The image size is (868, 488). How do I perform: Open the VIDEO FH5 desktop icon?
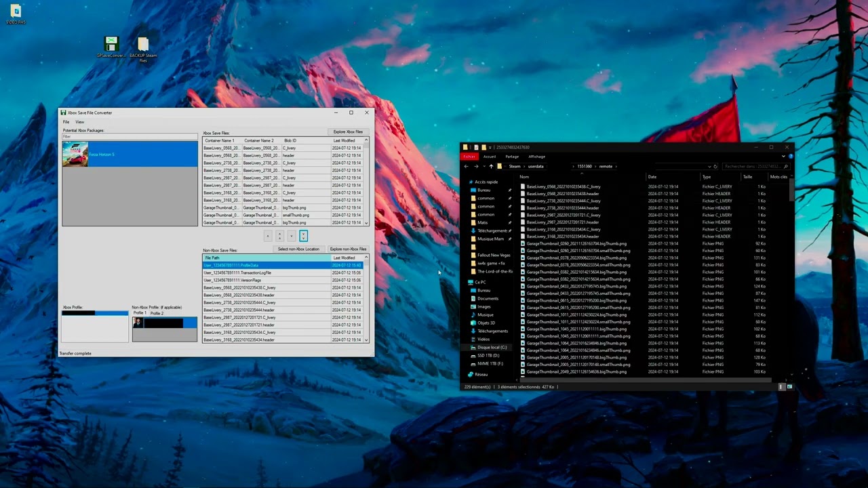[x=16, y=14]
